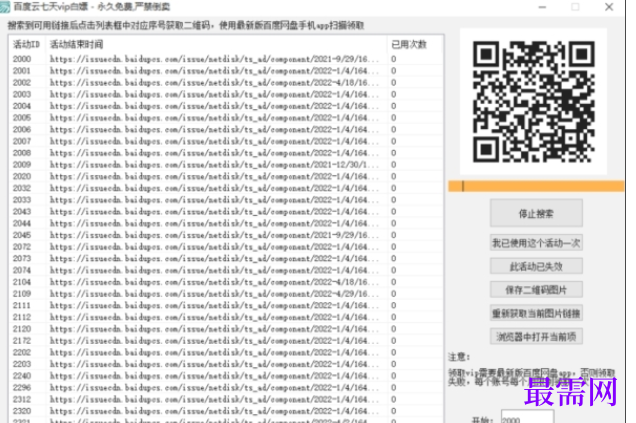
Task: Click the orange search progress bar
Action: pos(536,186)
